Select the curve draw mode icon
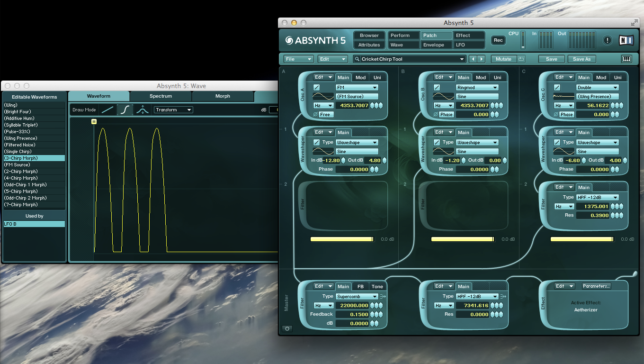Image resolution: width=644 pixels, height=364 pixels. [125, 109]
